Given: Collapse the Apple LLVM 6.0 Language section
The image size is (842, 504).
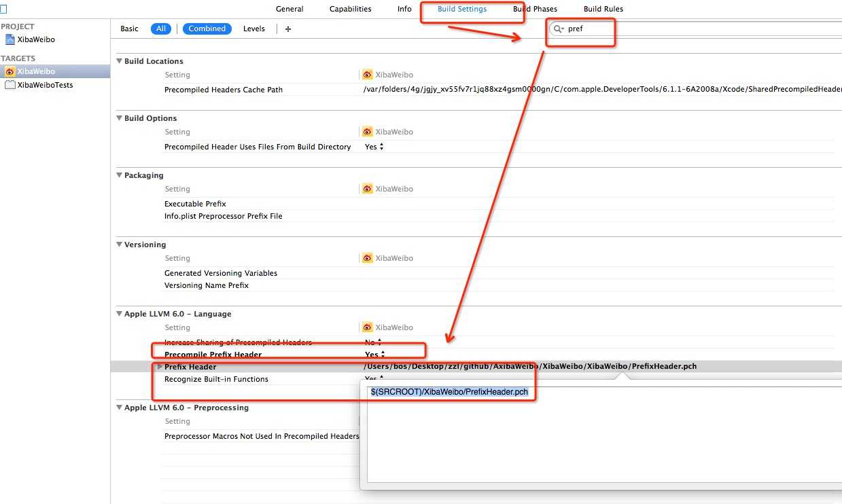Looking at the screenshot, I should 120,314.
